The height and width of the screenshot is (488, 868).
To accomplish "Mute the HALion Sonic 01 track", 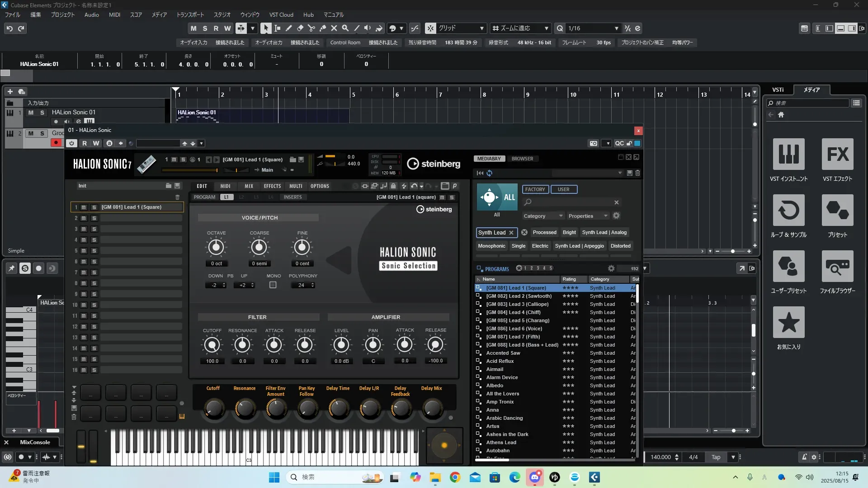I will (31, 113).
